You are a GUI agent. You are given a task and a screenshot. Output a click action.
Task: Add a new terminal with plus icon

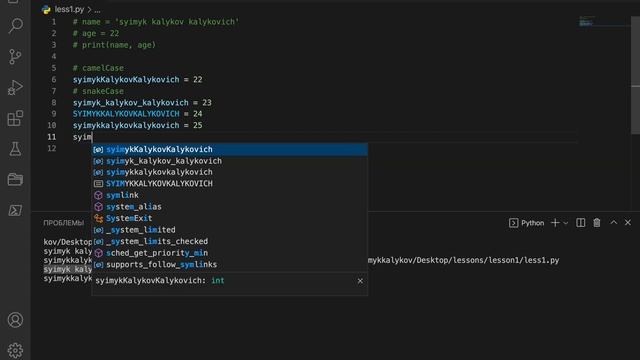pyautogui.click(x=555, y=223)
